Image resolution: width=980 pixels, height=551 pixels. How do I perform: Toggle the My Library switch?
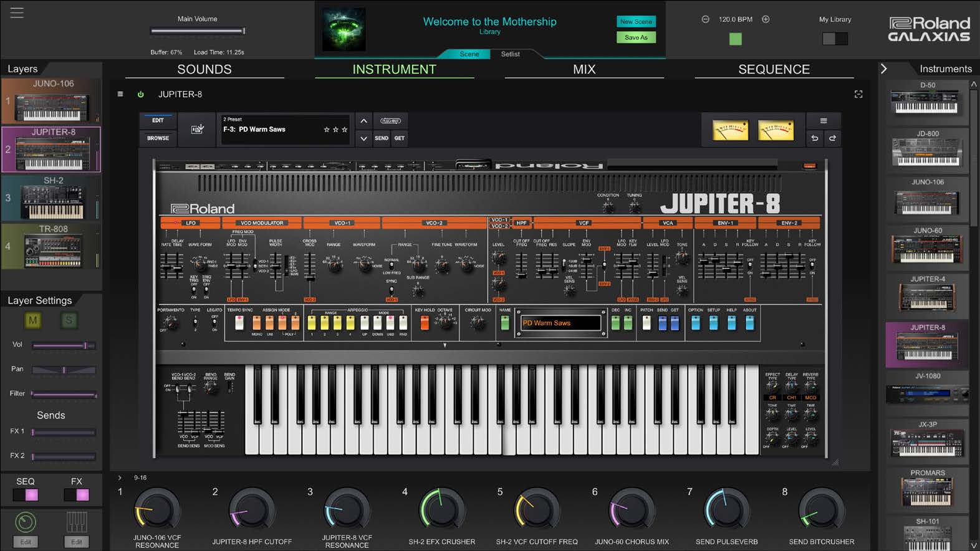click(835, 39)
